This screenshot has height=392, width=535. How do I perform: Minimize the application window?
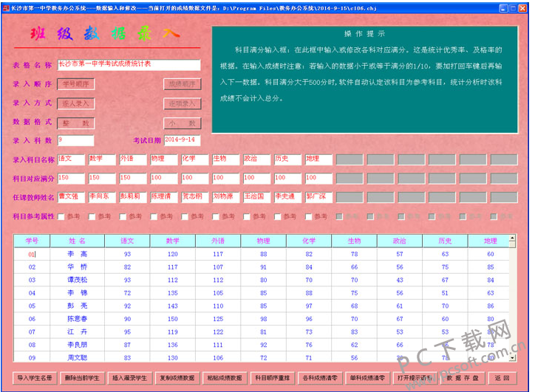click(504, 8)
